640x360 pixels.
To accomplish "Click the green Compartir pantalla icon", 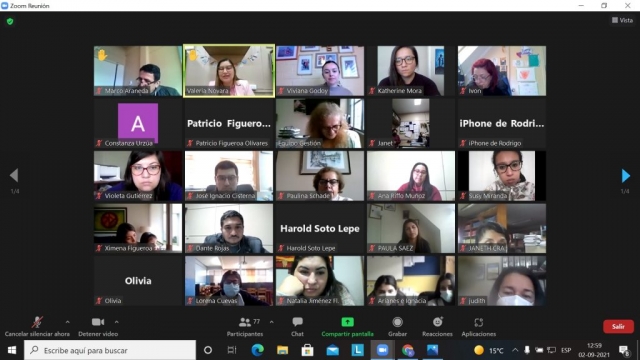I will point(347,322).
